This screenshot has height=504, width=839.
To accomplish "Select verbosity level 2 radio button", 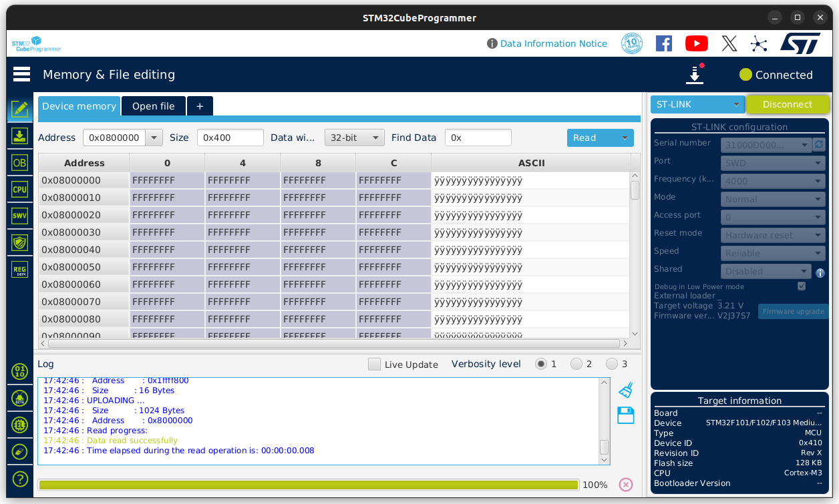I will point(576,364).
